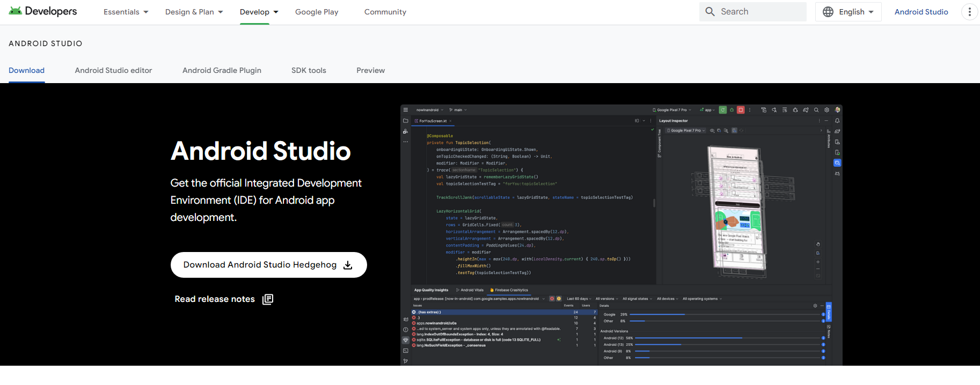Switch to the Android Studio editor tab
Viewport: 980px width, 385px height.
click(113, 70)
